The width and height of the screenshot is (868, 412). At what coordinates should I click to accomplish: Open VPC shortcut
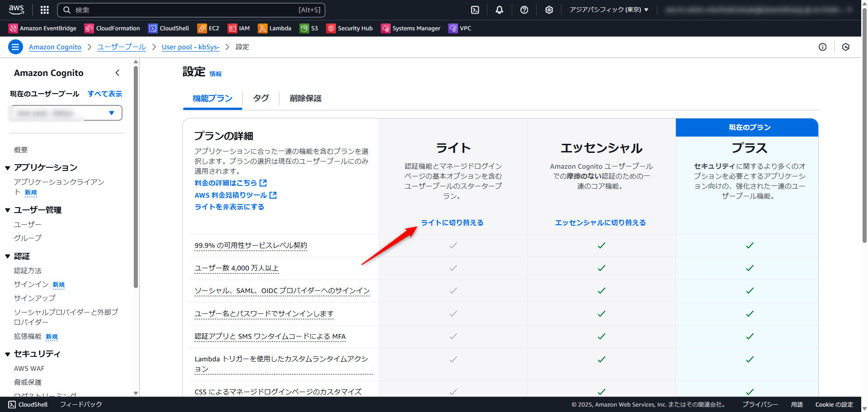(460, 28)
